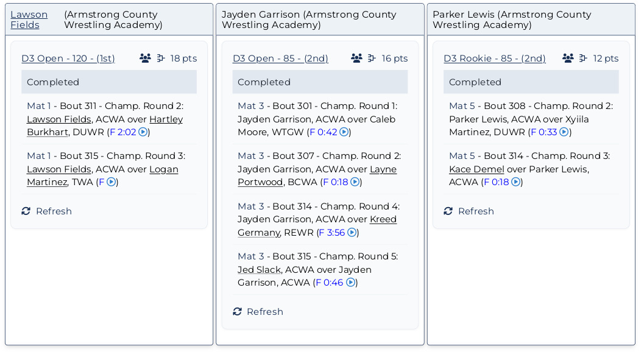
Task: Open the D3 Open - 120 - (1st) bracket link
Action: [x=68, y=58]
